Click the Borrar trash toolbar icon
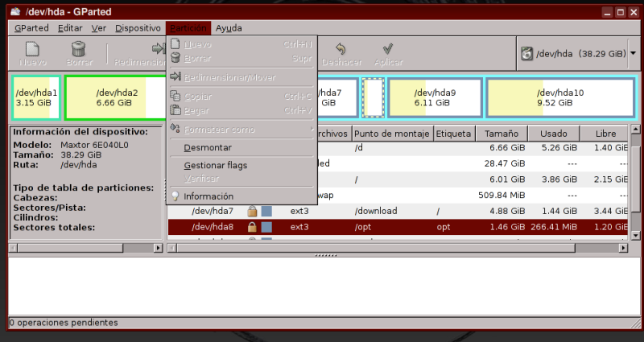The width and height of the screenshot is (644, 342). [79, 50]
